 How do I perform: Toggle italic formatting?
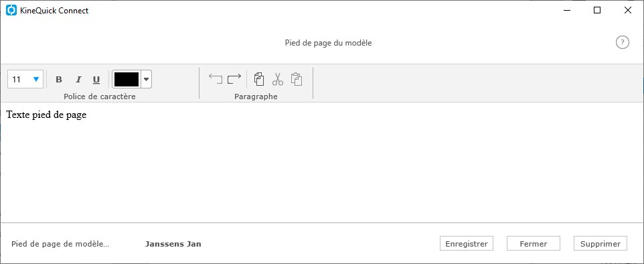(78, 79)
